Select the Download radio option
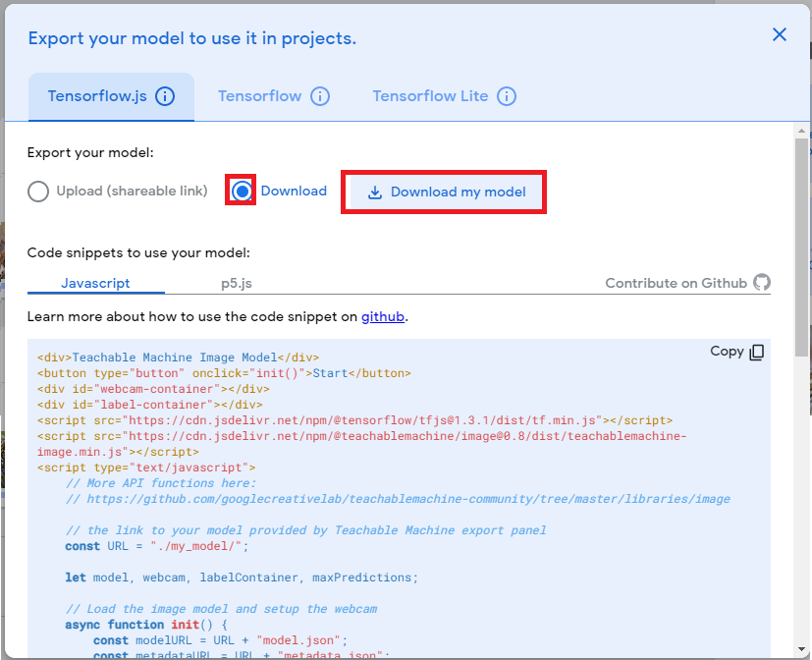This screenshot has height=660, width=812. [x=242, y=192]
